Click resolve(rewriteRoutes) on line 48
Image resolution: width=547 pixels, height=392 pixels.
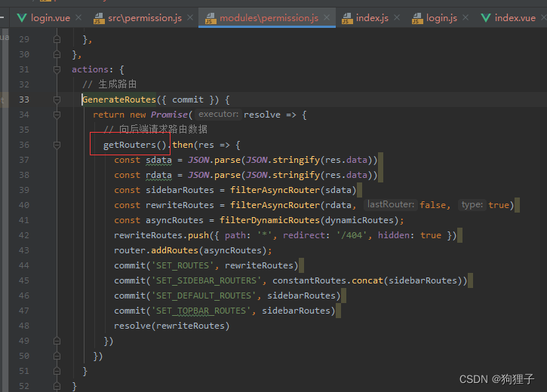pyautogui.click(x=171, y=326)
